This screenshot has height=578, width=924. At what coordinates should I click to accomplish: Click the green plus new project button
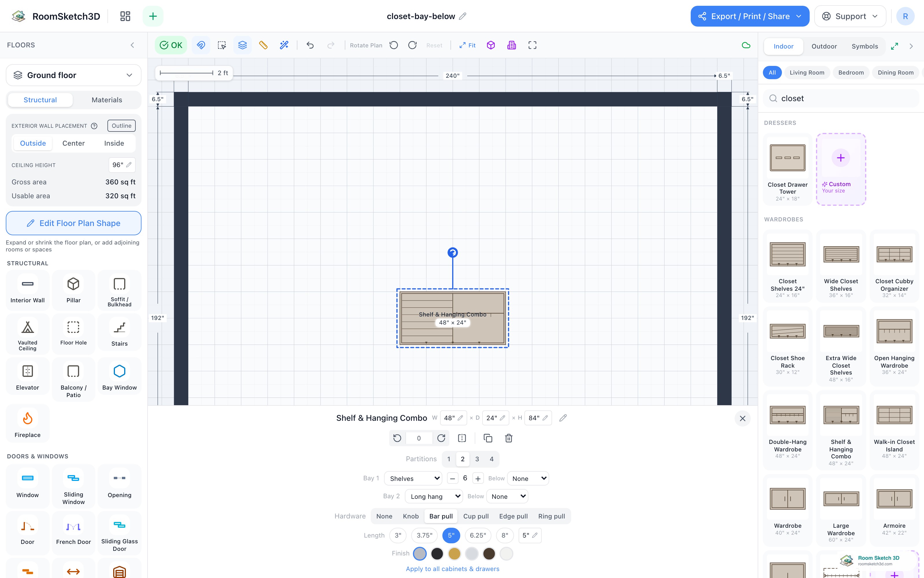[153, 16]
